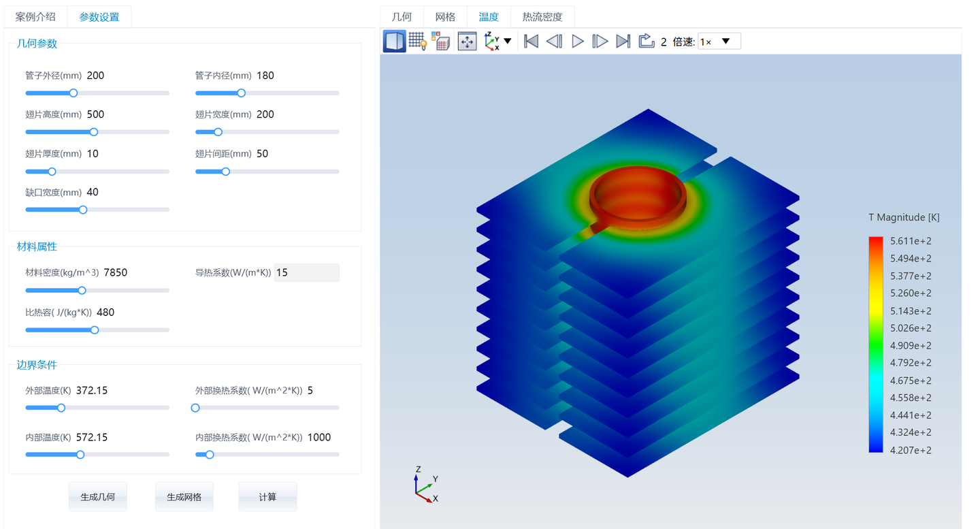Toggle the animation loop icon
The image size is (980, 529).
pos(647,42)
